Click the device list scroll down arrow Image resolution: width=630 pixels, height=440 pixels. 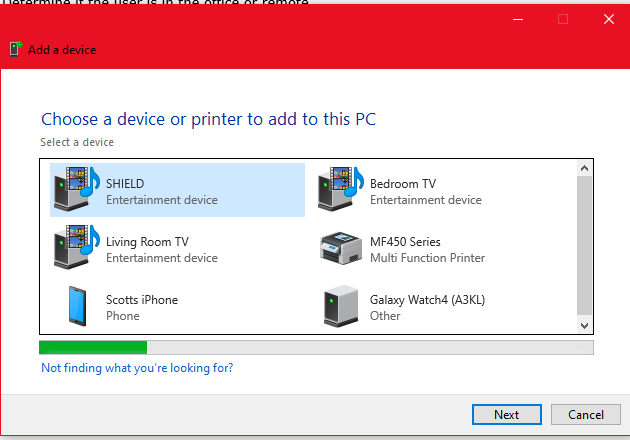click(x=585, y=325)
